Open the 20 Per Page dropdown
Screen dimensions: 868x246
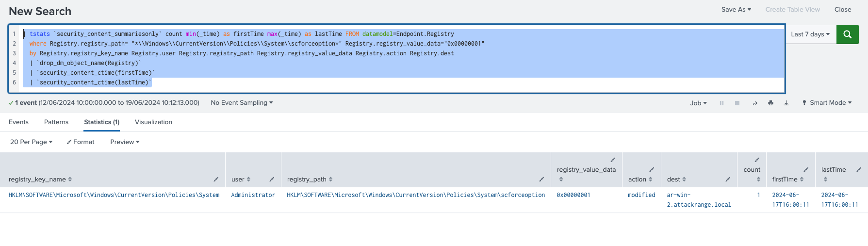coord(31,142)
